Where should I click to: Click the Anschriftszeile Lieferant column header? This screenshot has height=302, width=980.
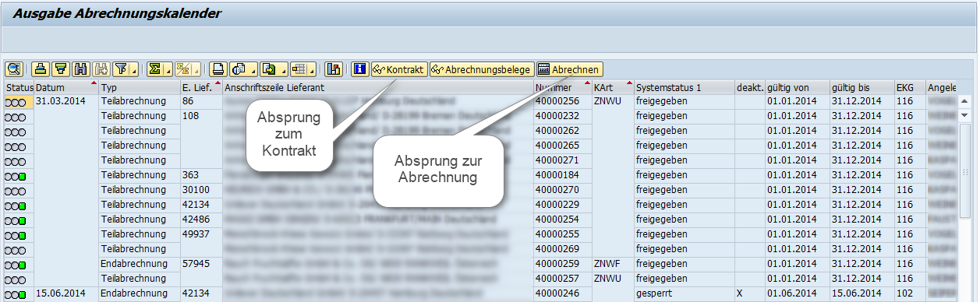click(378, 87)
